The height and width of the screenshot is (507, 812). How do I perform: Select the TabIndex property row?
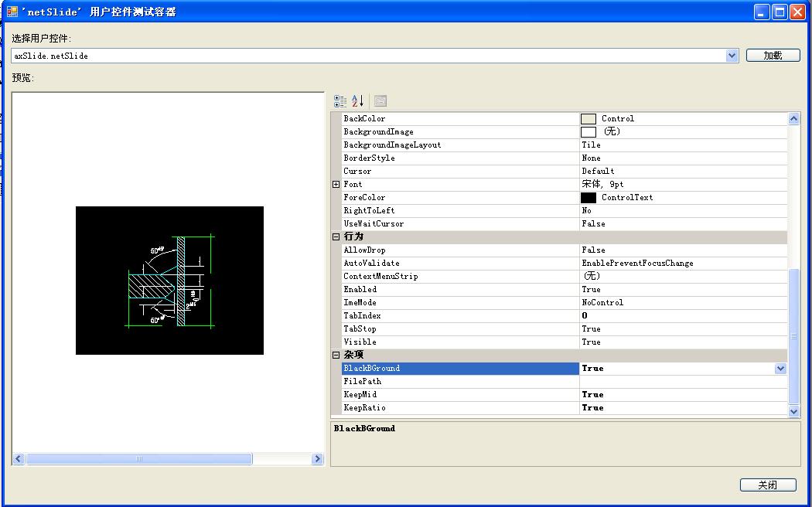[564, 315]
